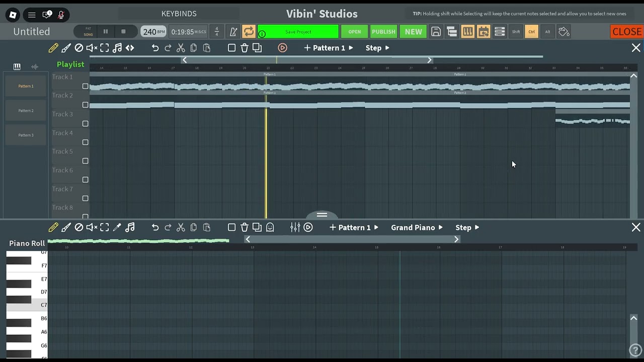The width and height of the screenshot is (644, 362).
Task: Click the PUBLISH button
Action: (383, 32)
